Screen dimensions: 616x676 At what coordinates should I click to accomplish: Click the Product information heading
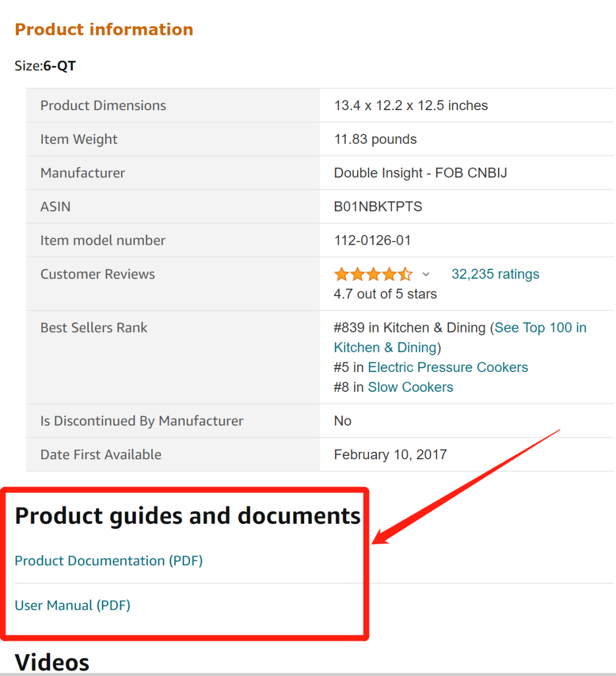[104, 29]
